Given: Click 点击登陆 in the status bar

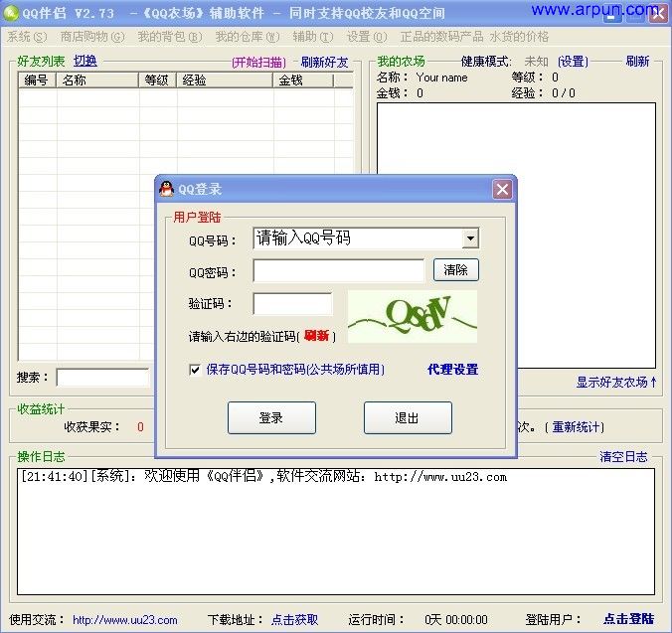Looking at the screenshot, I should coord(629,619).
